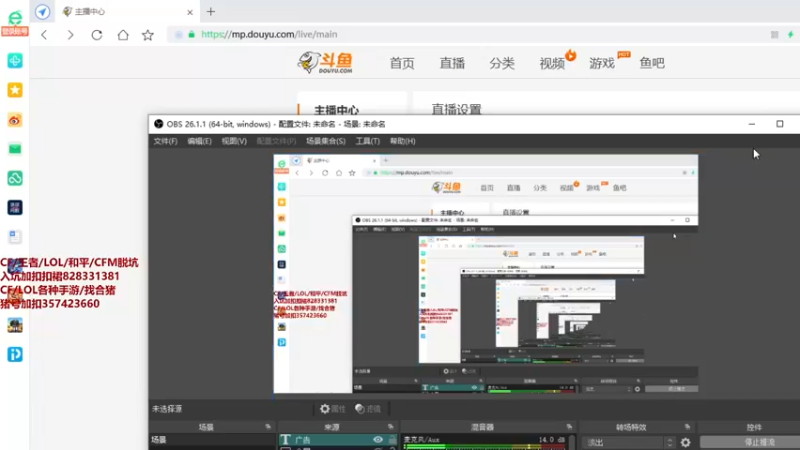Select the pinned compass navigation tab
The height and width of the screenshot is (450, 800).
(42, 12)
